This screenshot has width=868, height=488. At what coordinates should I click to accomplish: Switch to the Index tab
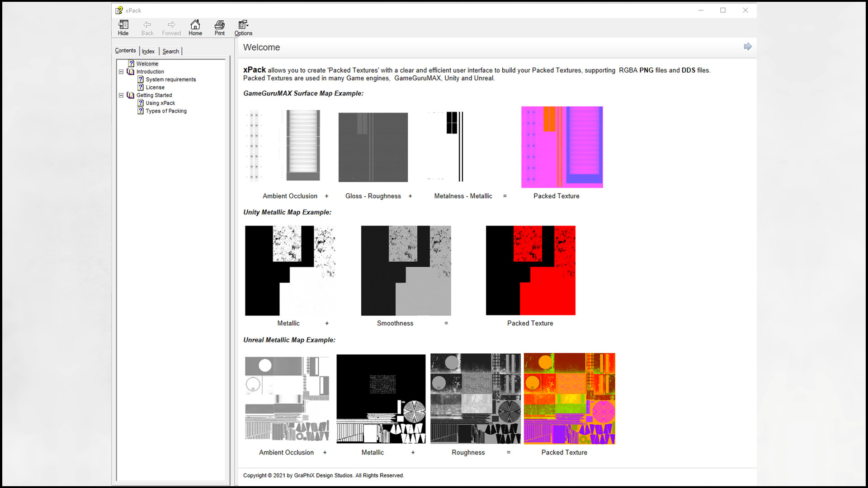(148, 51)
